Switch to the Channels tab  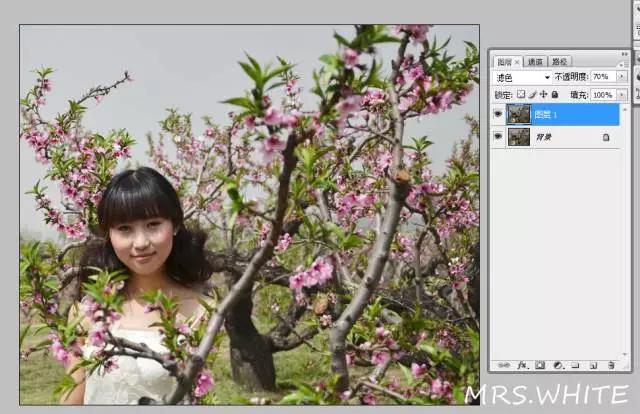coord(535,62)
